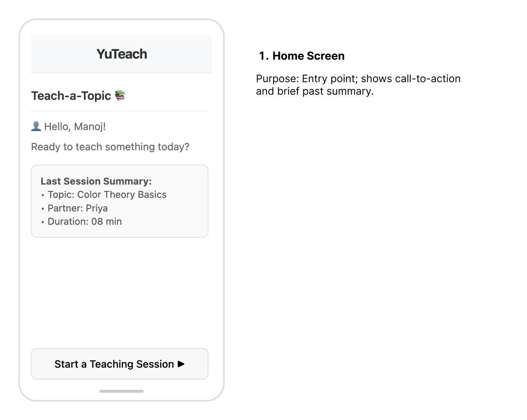This screenshot has width=527, height=420.
Task: Select the Teach-a-Topic heading
Action: coord(71,96)
